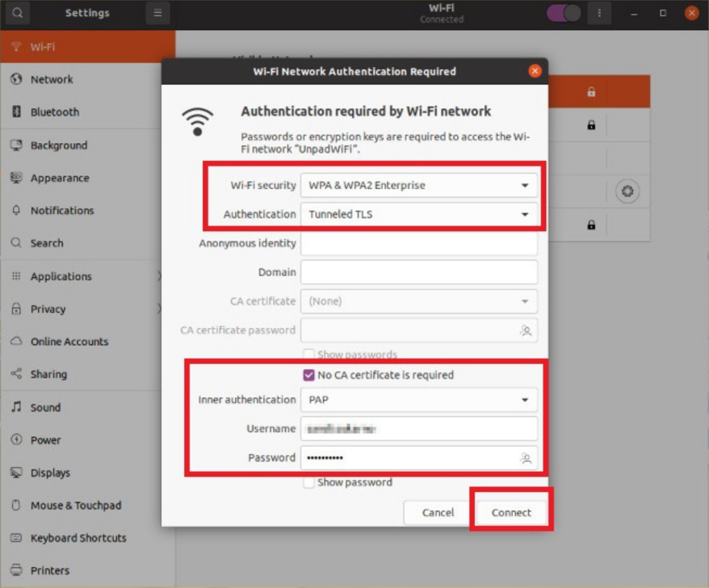Screen dimensions: 709x588
Task: Open the Settings hamburger menu
Action: pyautogui.click(x=157, y=13)
